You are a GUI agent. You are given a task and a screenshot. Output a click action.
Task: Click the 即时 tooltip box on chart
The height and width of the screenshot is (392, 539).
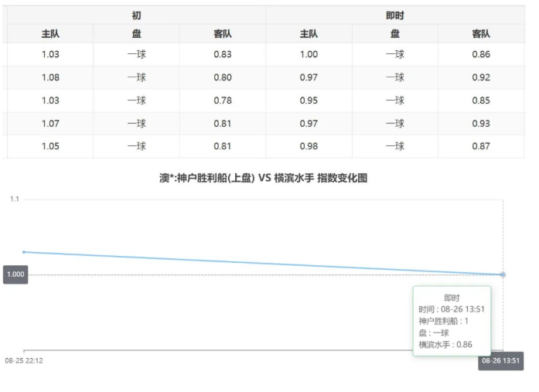pos(452,321)
